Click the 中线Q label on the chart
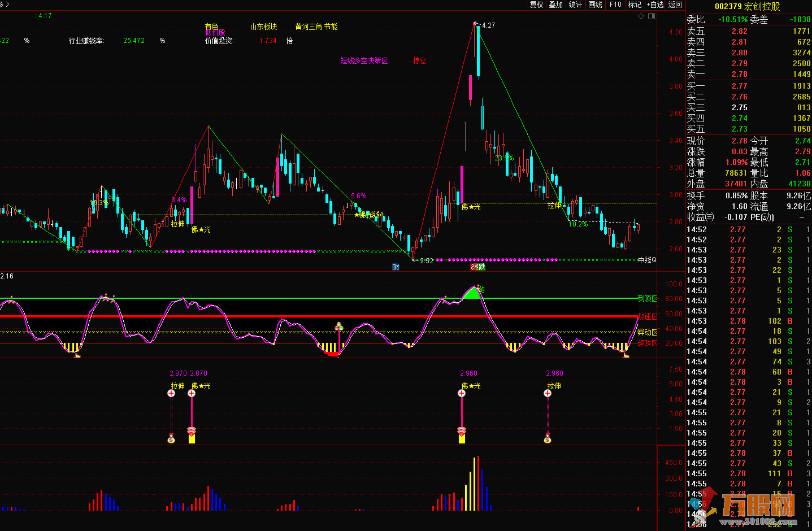 click(x=647, y=260)
